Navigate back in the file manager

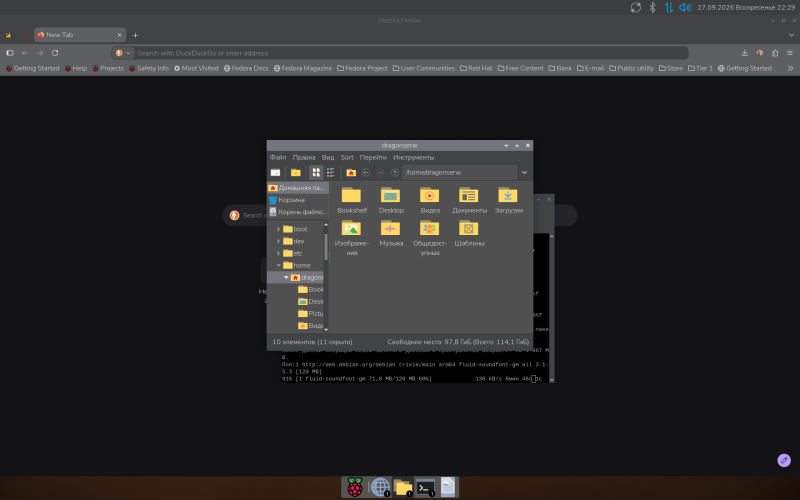coord(366,172)
